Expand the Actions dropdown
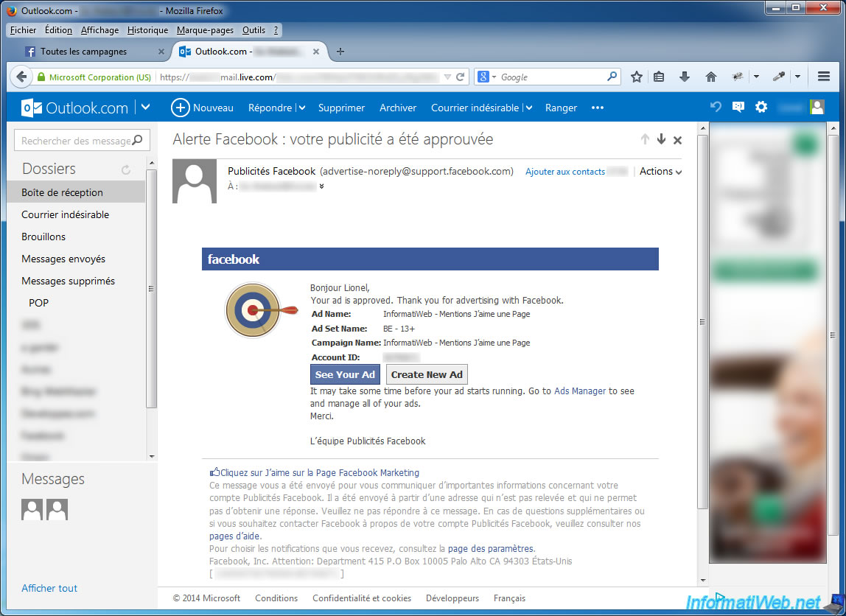 (660, 172)
